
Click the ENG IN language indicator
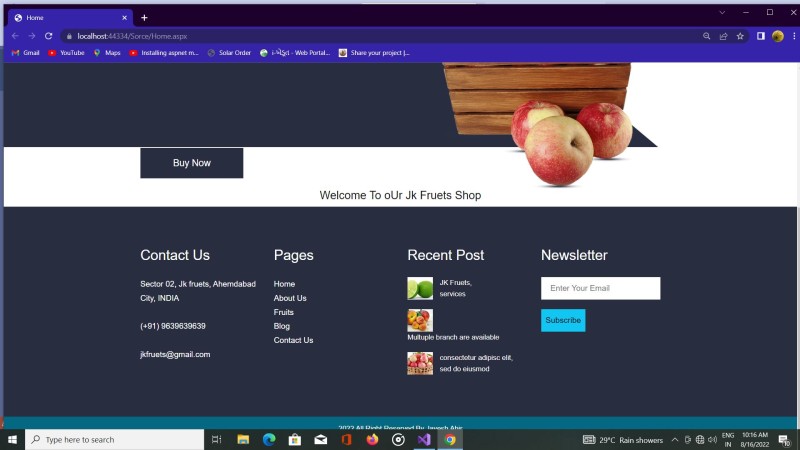(728, 439)
